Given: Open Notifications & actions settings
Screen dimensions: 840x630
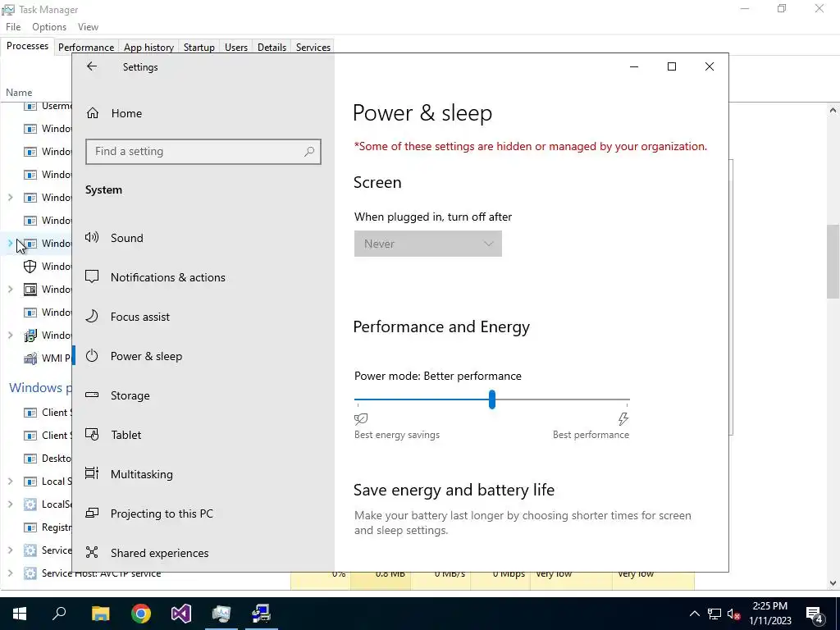Looking at the screenshot, I should (167, 277).
